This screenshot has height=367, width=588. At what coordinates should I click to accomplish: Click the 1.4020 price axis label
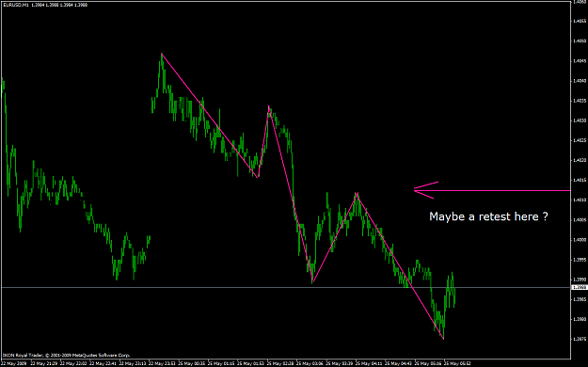click(580, 160)
